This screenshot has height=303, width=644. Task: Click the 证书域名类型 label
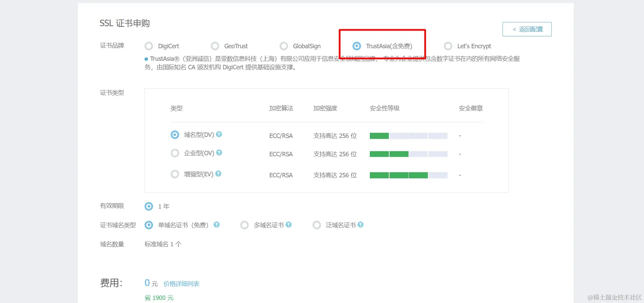tap(118, 225)
